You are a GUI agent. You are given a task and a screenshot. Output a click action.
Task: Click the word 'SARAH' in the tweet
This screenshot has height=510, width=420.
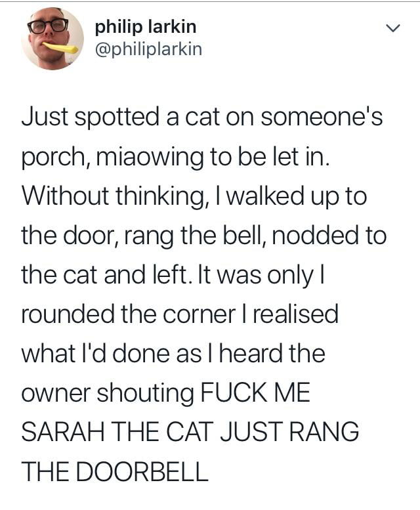[x=64, y=432]
